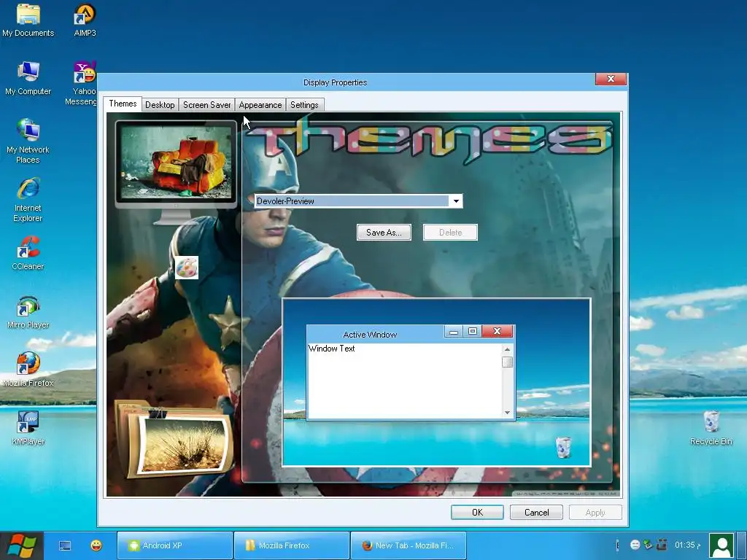Open My Documents desktop icon
The image size is (747, 560).
click(28, 20)
